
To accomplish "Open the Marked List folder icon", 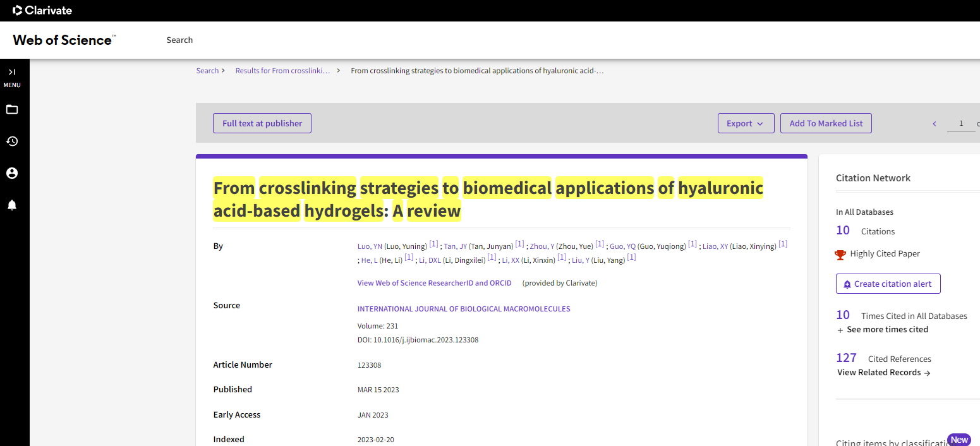I will point(12,109).
